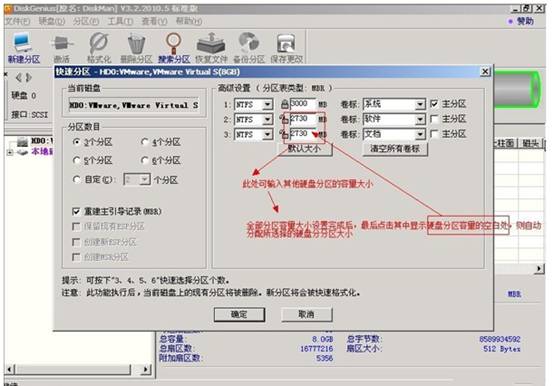Click the 8.0GB total capacity value
Viewport: 554px width, 386px height.
point(322,339)
